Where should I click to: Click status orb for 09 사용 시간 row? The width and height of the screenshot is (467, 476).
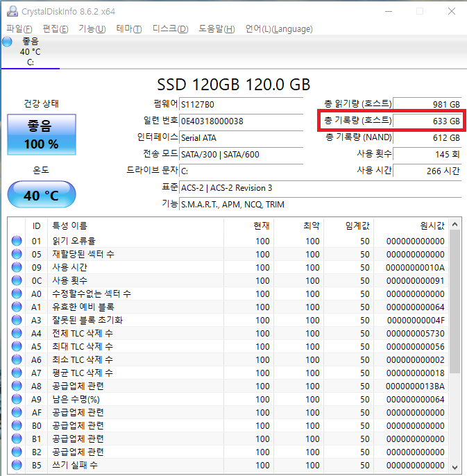click(17, 267)
